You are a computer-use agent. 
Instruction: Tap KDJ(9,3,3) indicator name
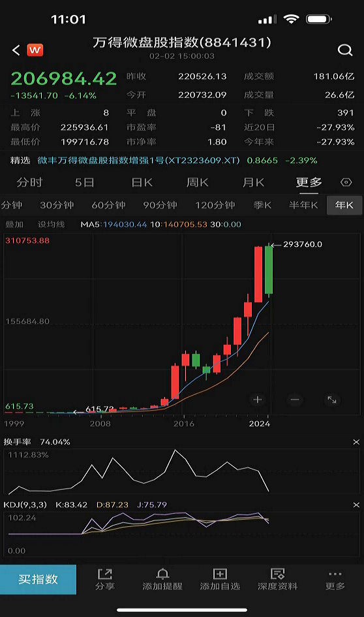coord(25,505)
